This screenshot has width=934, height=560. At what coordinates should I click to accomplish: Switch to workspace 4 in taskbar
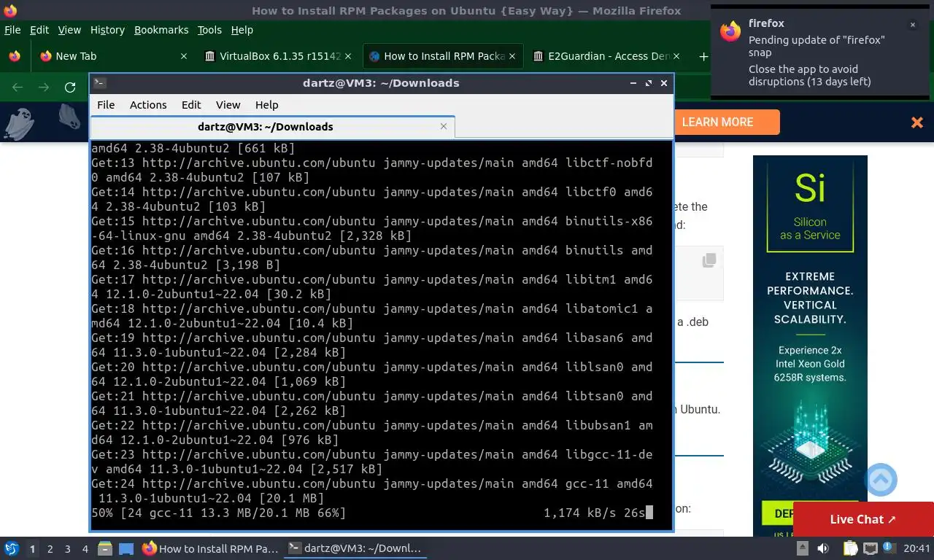[x=85, y=548]
